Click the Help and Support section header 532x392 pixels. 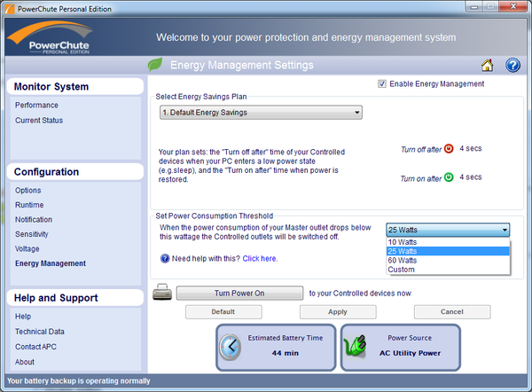[x=75, y=298]
